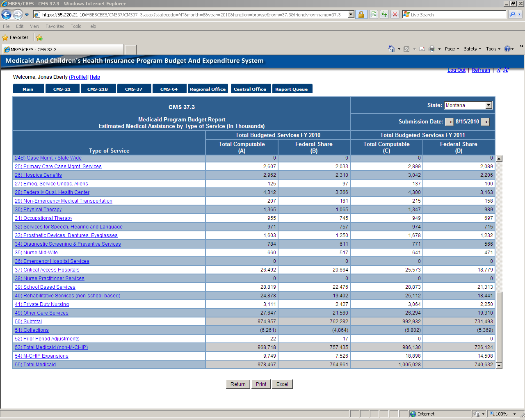
Task: Click the Home icon in command bar
Action: pyautogui.click(x=392, y=49)
